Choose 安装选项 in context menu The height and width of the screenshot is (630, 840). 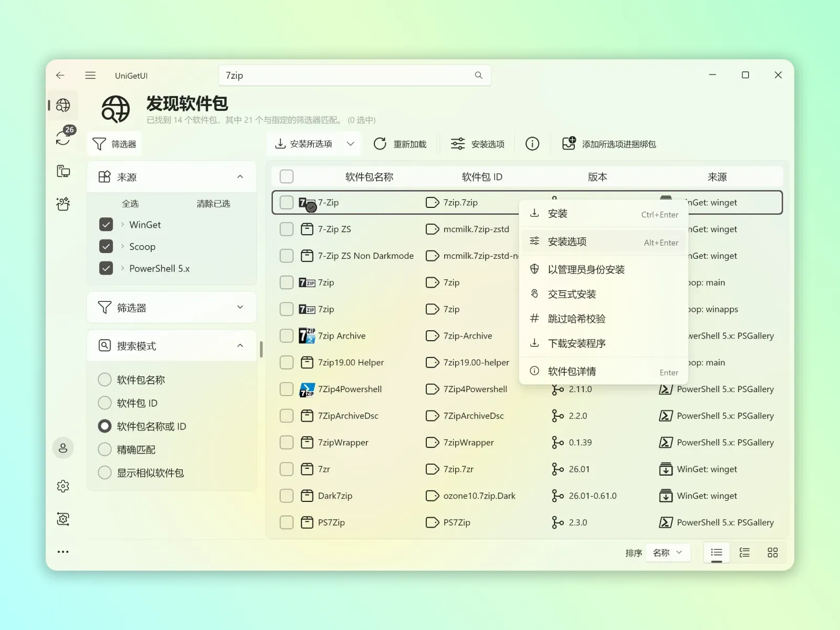(604, 241)
